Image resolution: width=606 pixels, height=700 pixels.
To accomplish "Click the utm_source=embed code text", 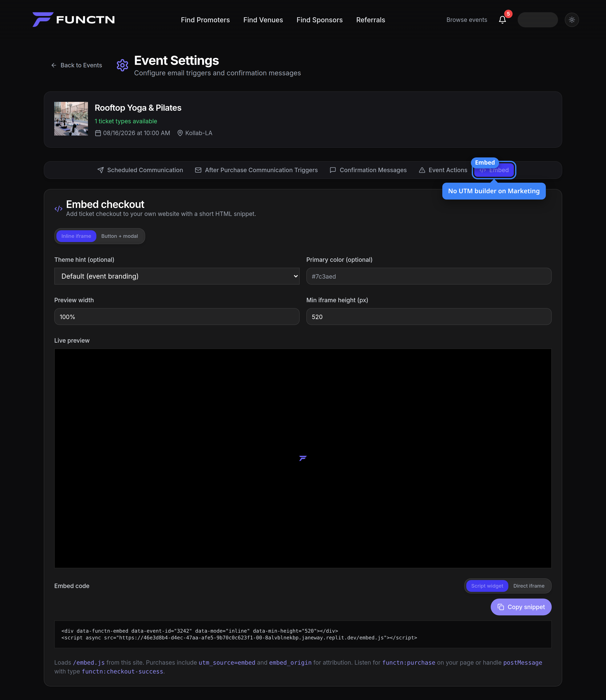I will pos(227,663).
